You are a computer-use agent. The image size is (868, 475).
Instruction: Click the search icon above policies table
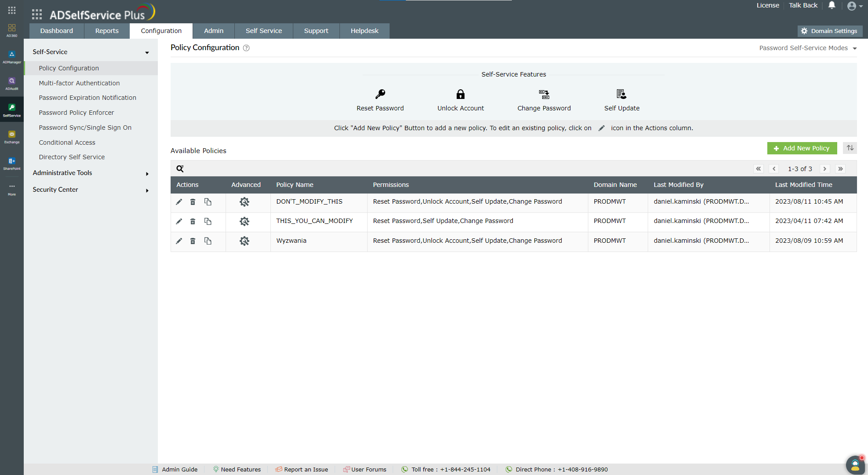(180, 169)
